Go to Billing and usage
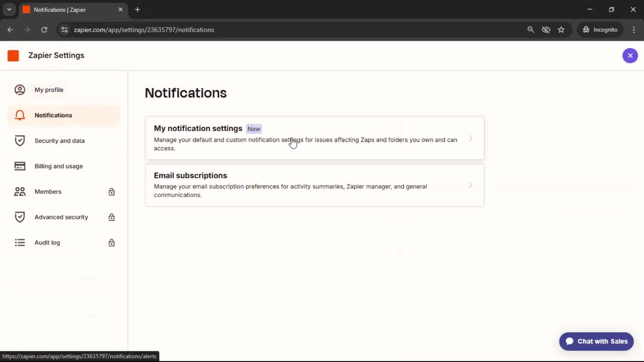The height and width of the screenshot is (362, 644). pyautogui.click(x=64, y=166)
